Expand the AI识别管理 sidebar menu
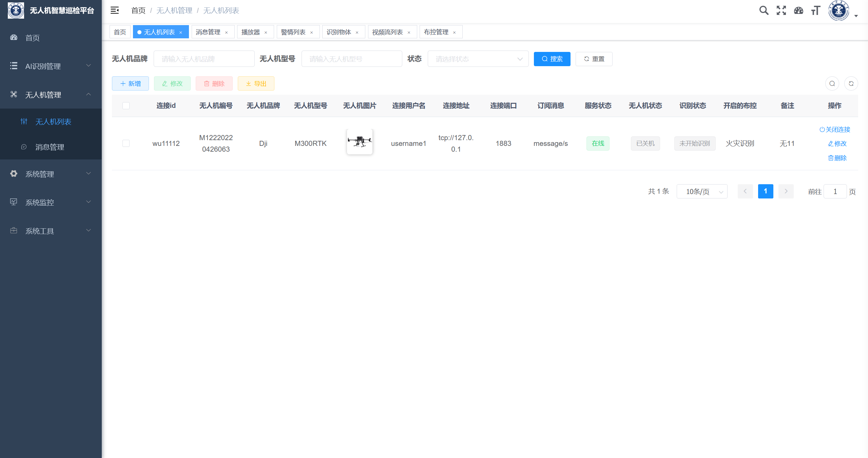Viewport: 868px width, 458px height. click(51, 66)
